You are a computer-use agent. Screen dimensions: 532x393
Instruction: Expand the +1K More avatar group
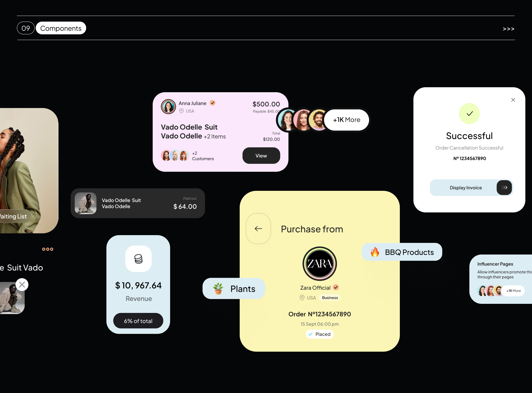click(346, 120)
